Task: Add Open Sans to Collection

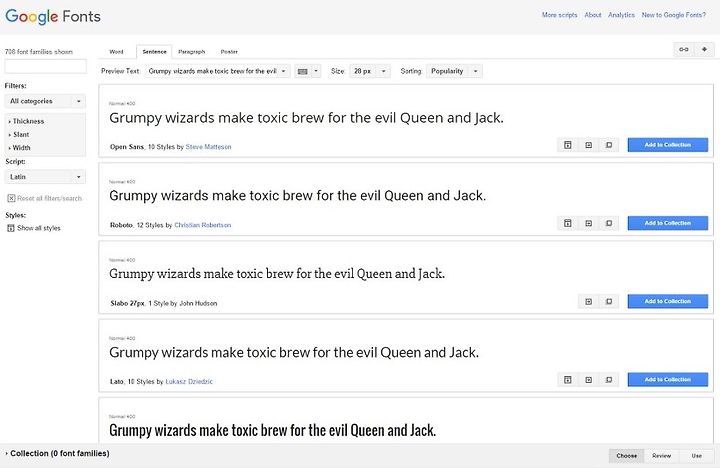Action: click(668, 145)
